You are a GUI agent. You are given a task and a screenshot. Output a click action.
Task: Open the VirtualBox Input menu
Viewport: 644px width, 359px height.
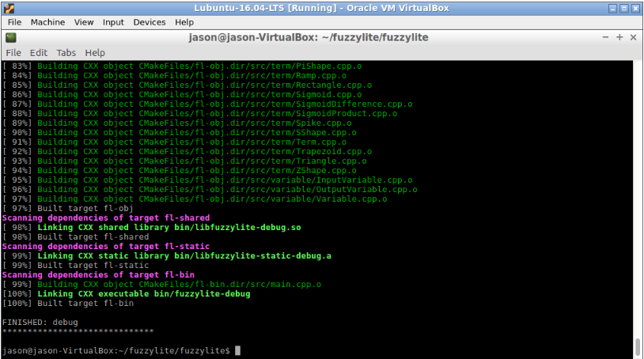[x=113, y=22]
